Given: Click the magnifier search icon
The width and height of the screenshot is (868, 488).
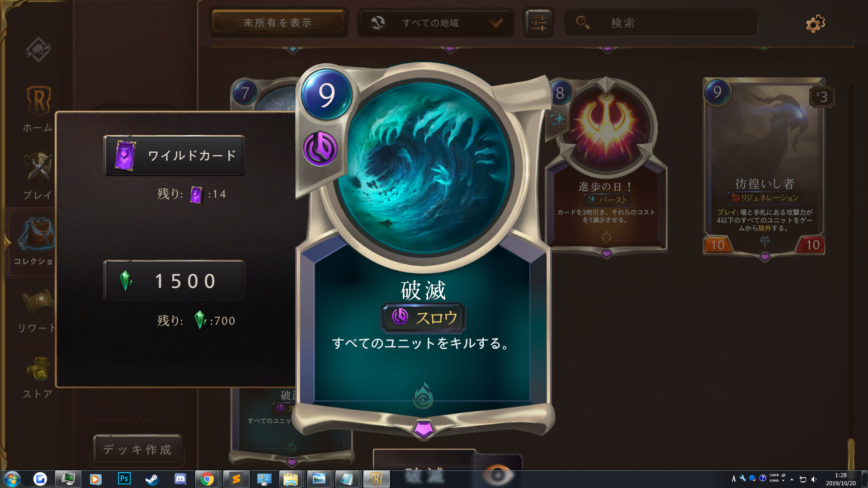Looking at the screenshot, I should [582, 22].
